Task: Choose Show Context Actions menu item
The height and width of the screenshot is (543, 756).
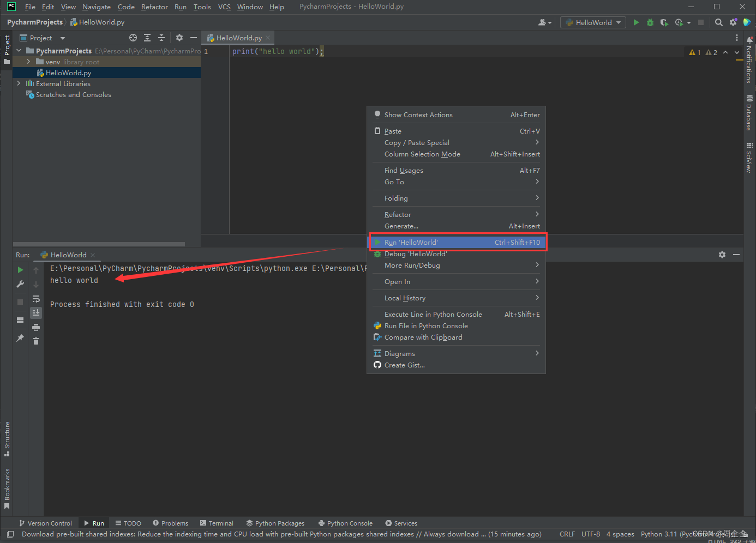Action: pyautogui.click(x=457, y=114)
